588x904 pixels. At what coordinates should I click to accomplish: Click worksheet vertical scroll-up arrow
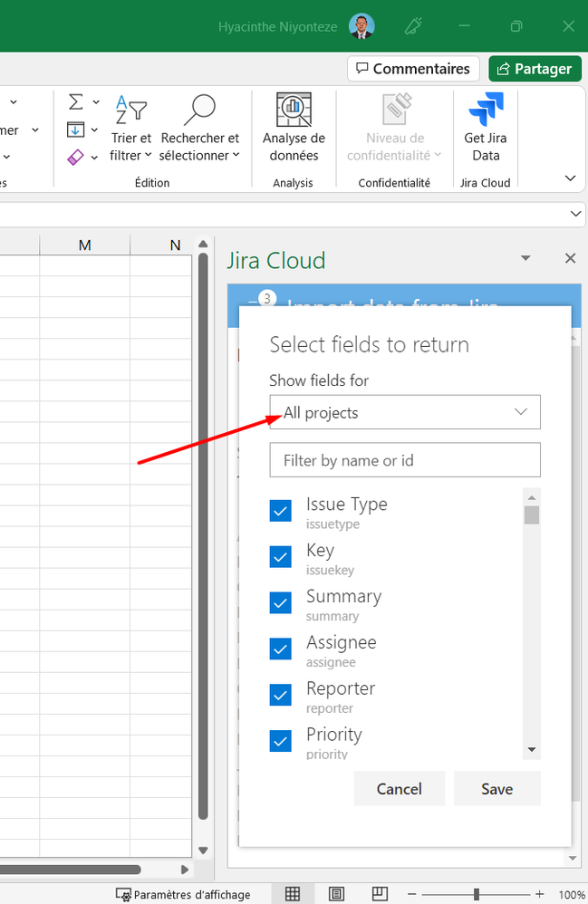click(x=203, y=244)
